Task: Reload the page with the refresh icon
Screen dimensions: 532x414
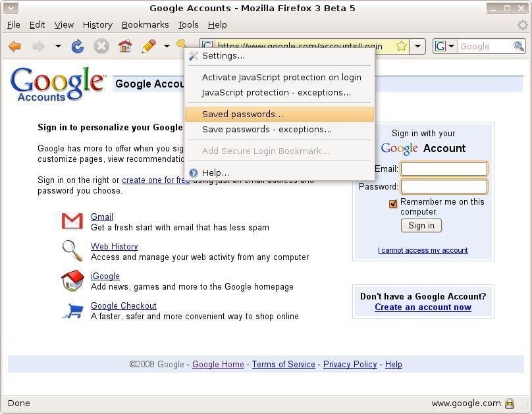Action: 78,46
